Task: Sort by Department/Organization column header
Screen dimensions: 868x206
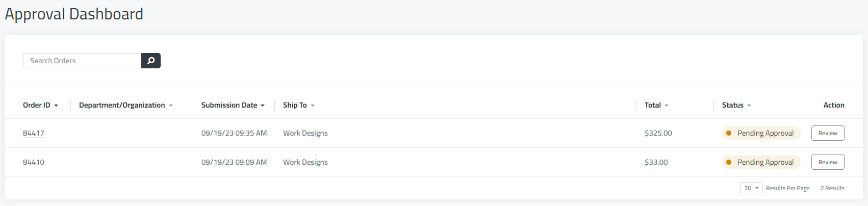Action: [126, 105]
